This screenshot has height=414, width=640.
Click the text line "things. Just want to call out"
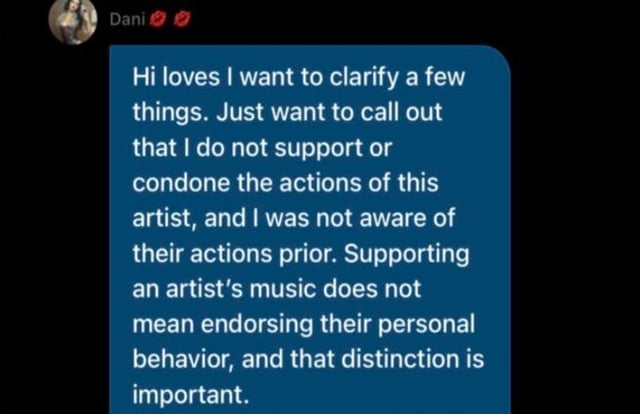[287, 112]
